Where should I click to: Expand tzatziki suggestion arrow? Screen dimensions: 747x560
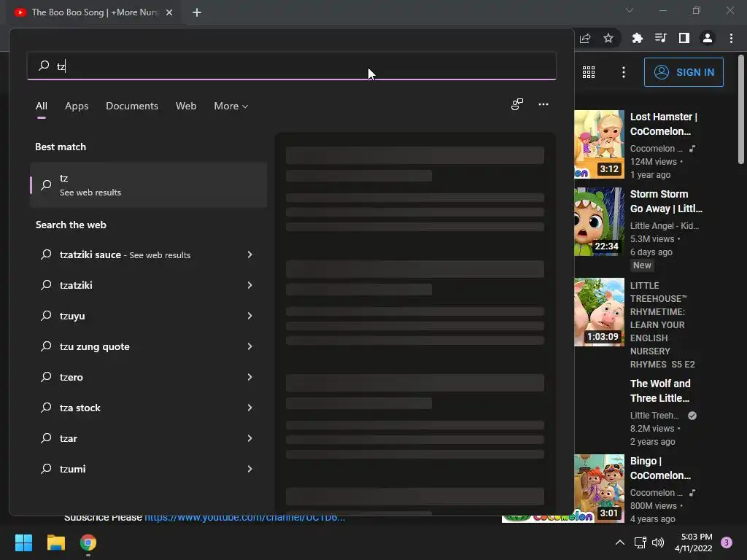[249, 285]
